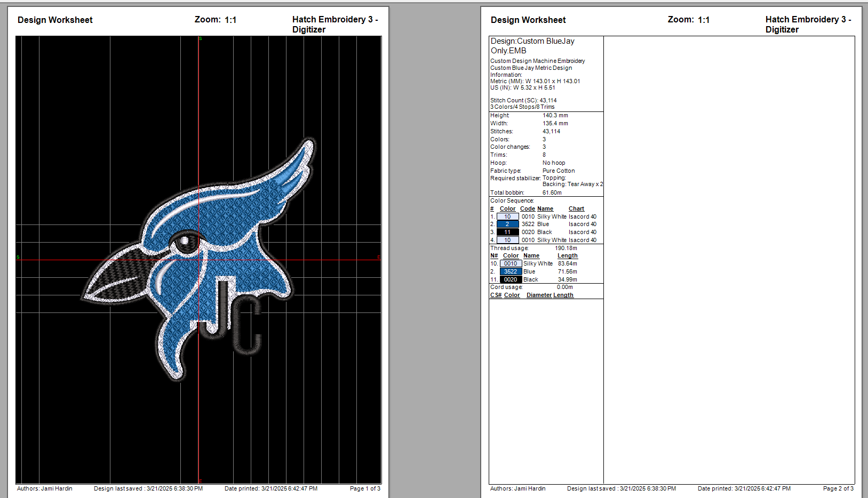Click 'Authors: Jami Hardin' footer on page 2
868x498 pixels.
(518, 488)
